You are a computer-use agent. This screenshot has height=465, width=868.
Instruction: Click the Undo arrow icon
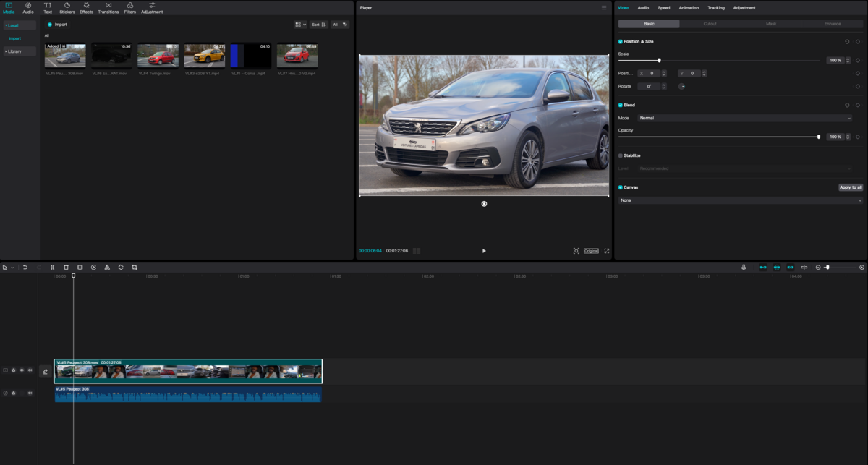25,268
